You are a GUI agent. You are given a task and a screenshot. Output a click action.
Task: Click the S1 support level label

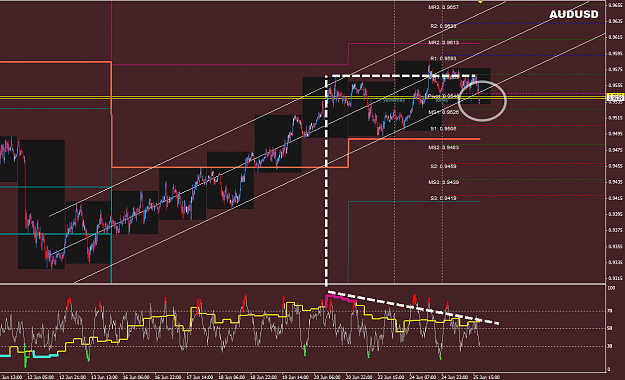tap(443, 129)
